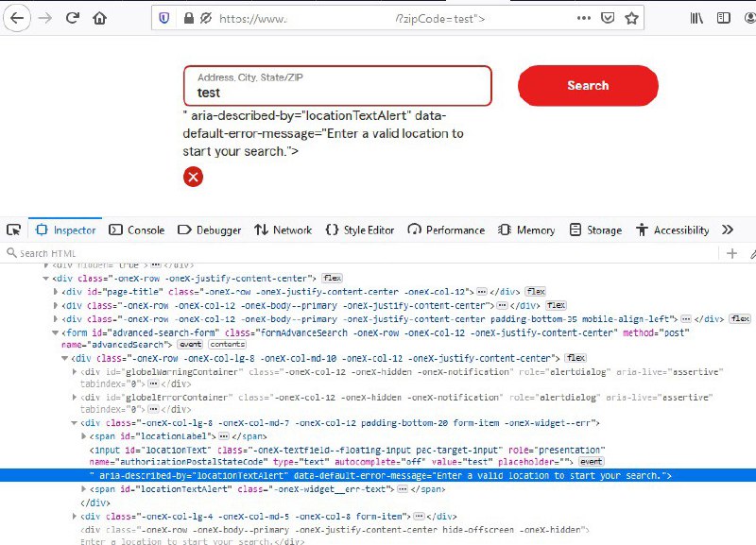Expand ellipsis in locationTextAlert span
The width and height of the screenshot is (756, 545).
(x=403, y=489)
